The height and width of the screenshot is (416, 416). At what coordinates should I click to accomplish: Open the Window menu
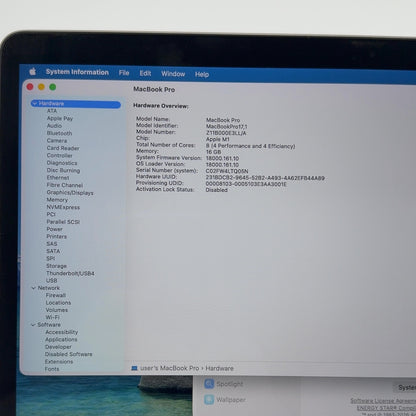pyautogui.click(x=173, y=74)
